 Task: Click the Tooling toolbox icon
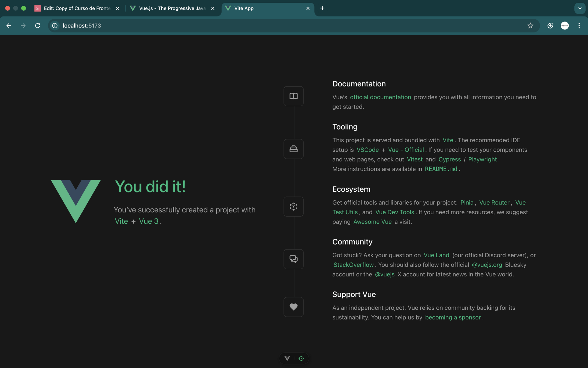(293, 149)
